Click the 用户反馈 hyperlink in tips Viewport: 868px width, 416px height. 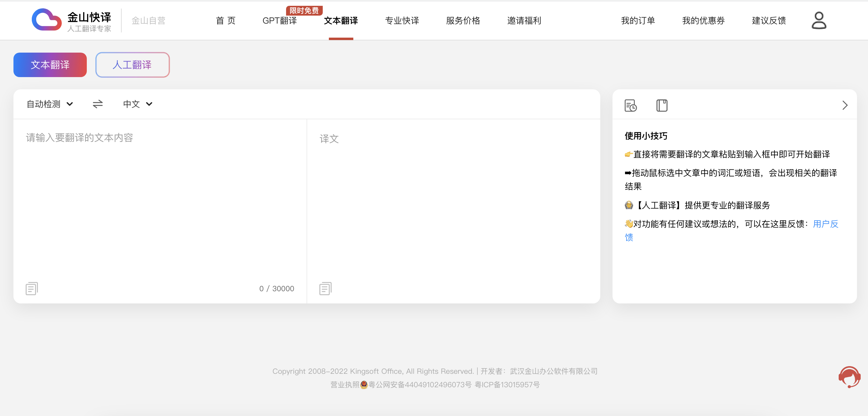point(825,224)
